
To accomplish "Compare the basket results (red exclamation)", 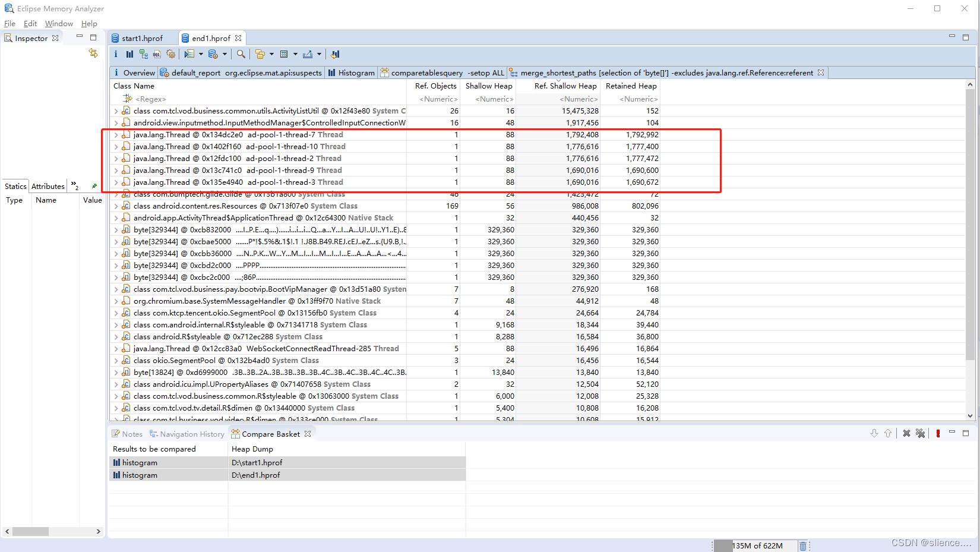I will pos(938,433).
